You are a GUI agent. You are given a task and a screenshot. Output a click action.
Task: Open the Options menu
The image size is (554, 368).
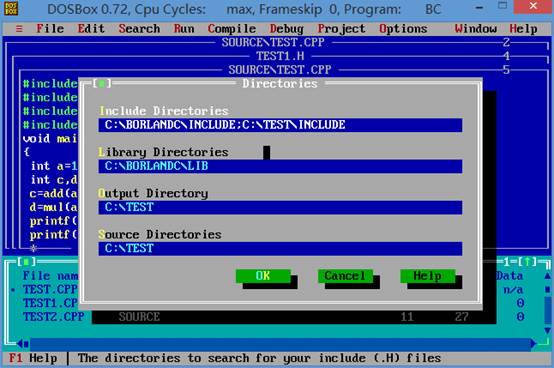tap(403, 29)
